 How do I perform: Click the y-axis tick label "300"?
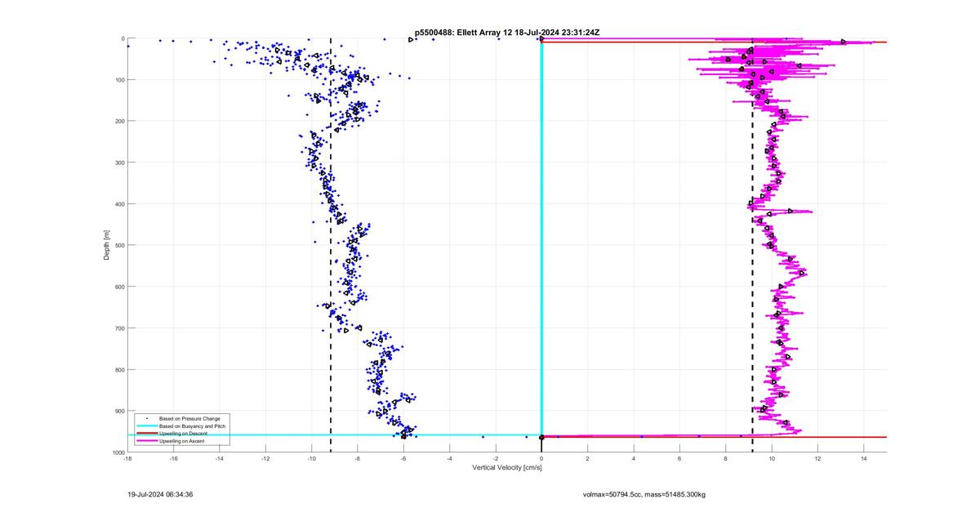coord(119,163)
